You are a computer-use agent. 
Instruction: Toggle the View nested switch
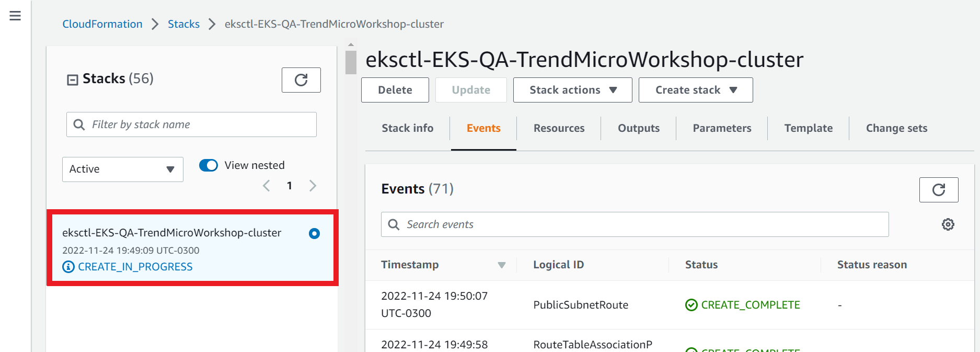[209, 165]
